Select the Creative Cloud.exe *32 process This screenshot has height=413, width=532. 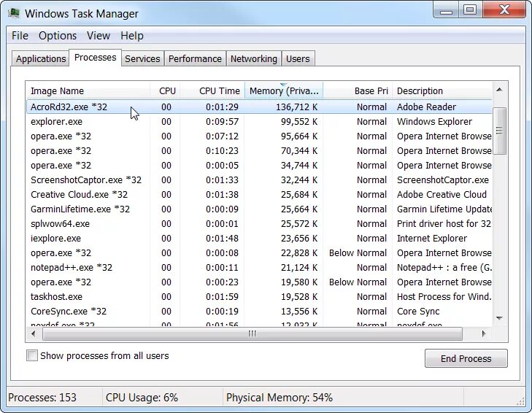point(259,194)
